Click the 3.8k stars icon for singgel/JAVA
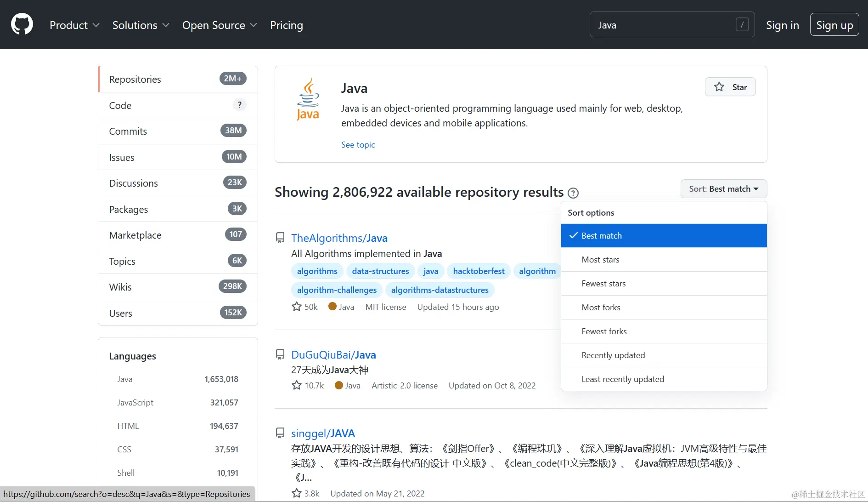This screenshot has height=502, width=868. [x=297, y=493]
